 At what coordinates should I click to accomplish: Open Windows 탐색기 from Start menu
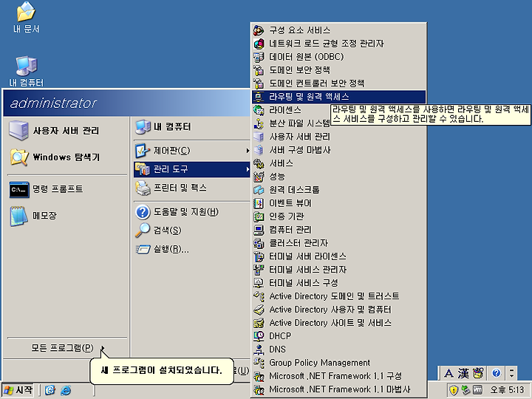tap(67, 157)
